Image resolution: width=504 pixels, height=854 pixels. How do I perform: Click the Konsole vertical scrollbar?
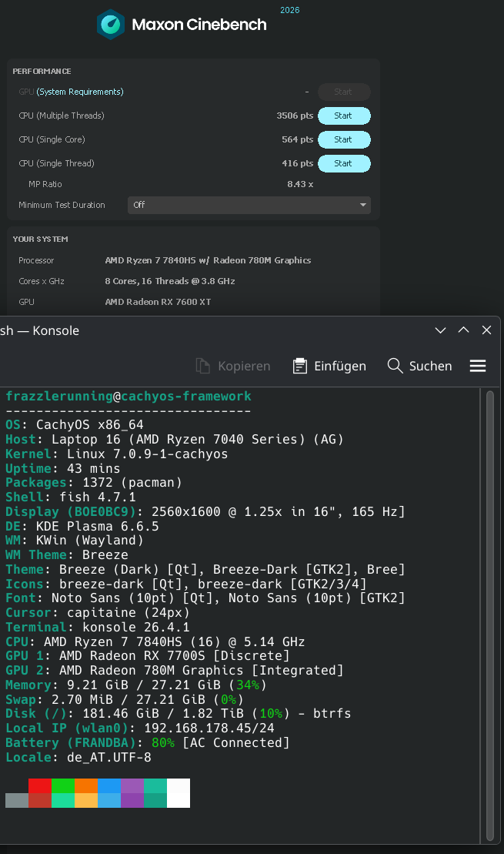[490, 615]
